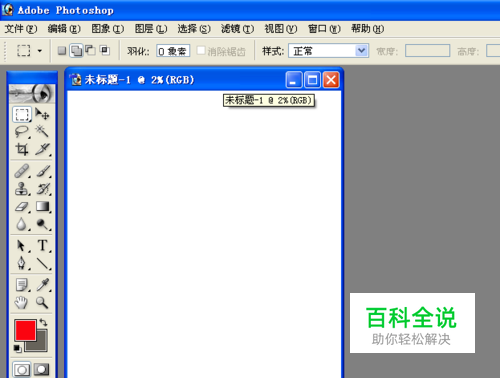
Task: Select the Lasso tool
Action: tap(22, 131)
